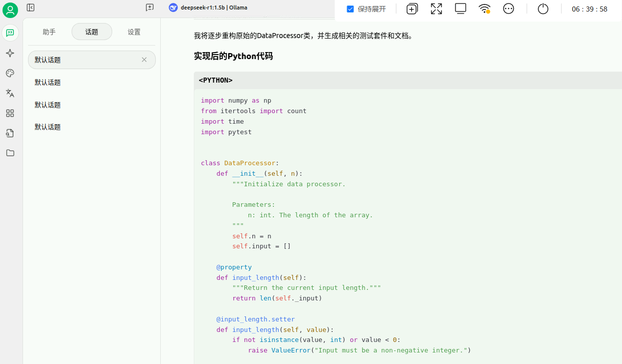Open the user avatar profile icon
The image size is (622, 364).
[x=10, y=10]
